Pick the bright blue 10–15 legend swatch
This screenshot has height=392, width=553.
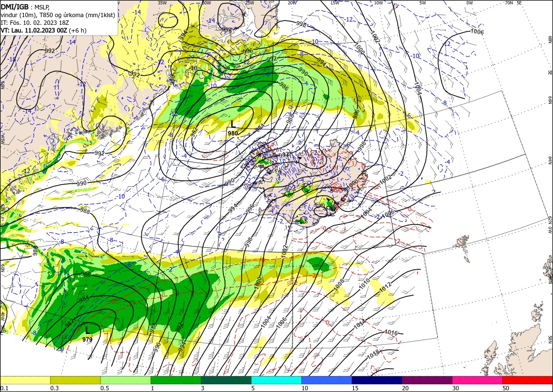pos(327,380)
